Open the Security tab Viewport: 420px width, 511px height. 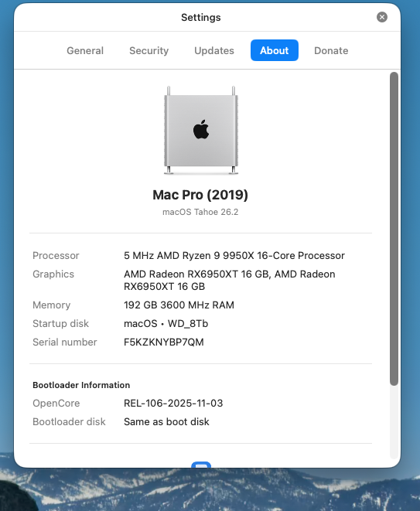click(x=149, y=50)
